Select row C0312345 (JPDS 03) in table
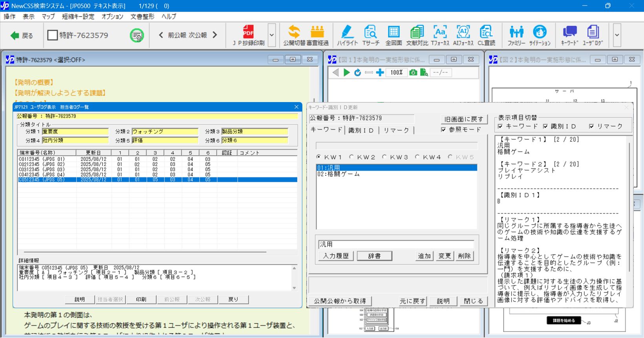644x338 pixels. click(x=157, y=170)
